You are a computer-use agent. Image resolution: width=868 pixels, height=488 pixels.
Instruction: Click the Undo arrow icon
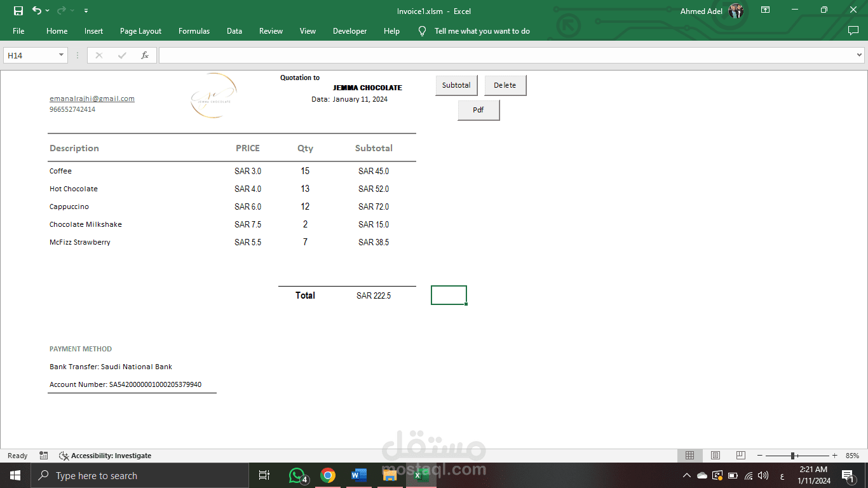tap(37, 11)
